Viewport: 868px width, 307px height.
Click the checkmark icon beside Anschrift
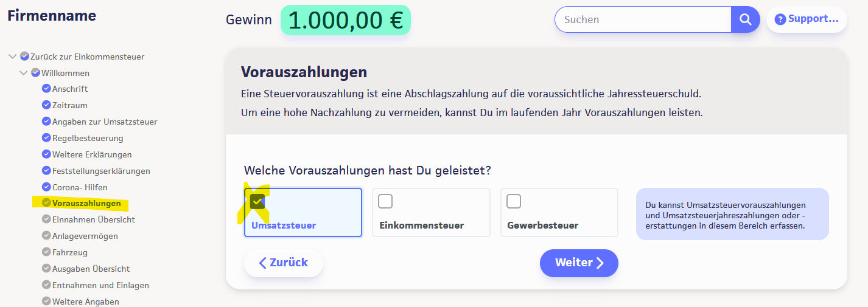46,89
